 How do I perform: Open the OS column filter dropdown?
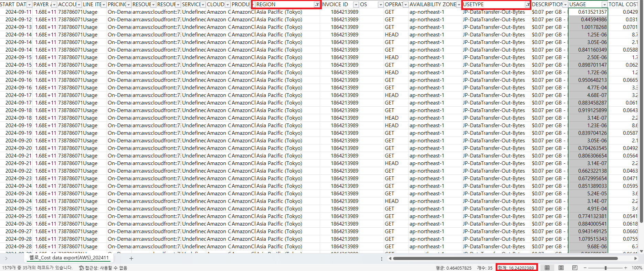coord(381,4)
